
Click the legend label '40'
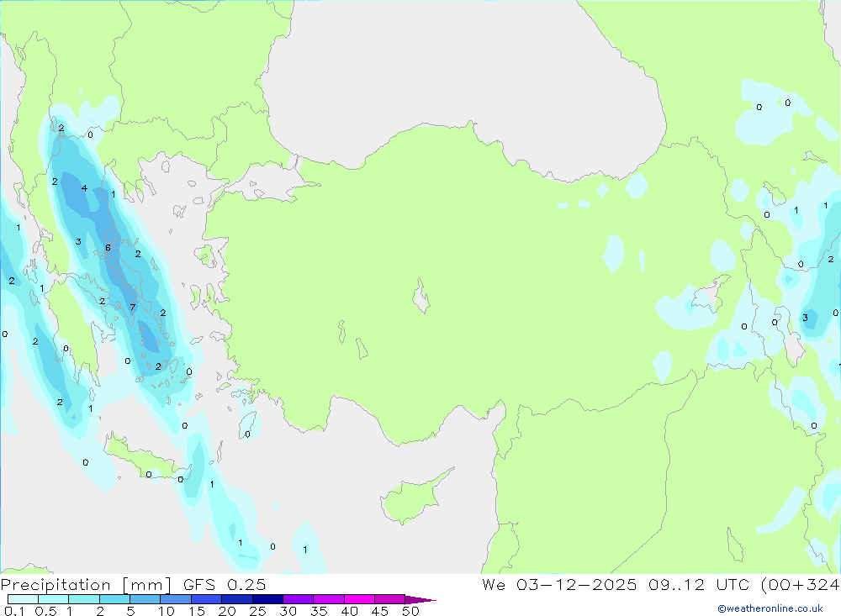[x=349, y=611]
